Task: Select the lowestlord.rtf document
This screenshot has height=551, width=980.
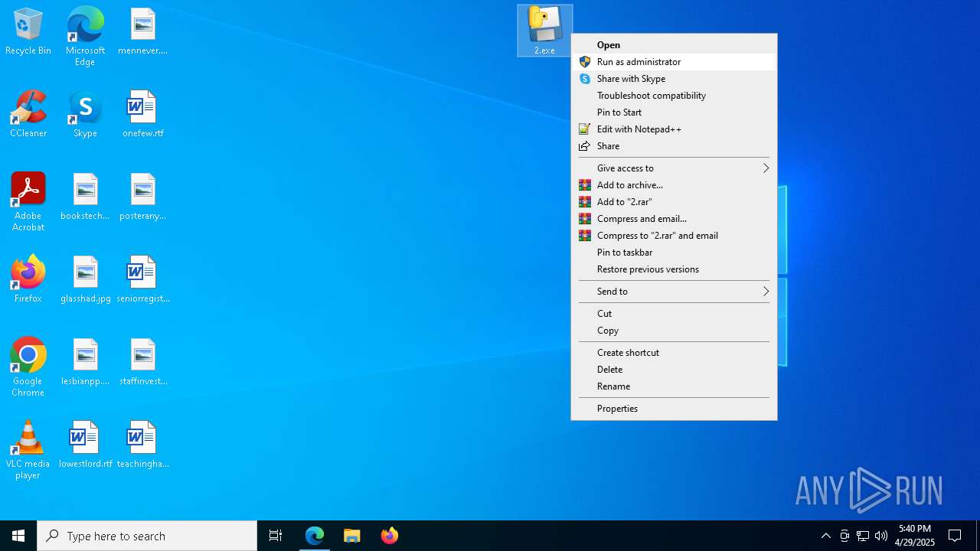Action: click(x=85, y=445)
